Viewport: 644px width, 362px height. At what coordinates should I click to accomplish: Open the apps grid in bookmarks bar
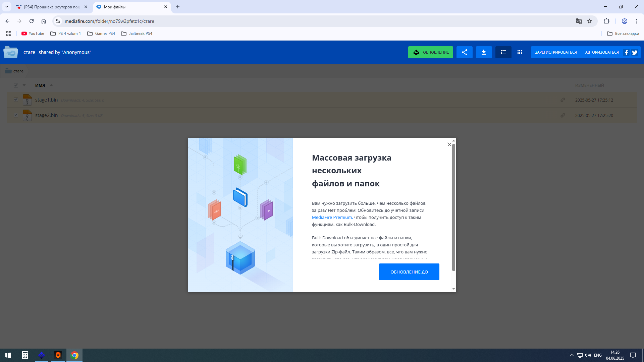point(9,34)
